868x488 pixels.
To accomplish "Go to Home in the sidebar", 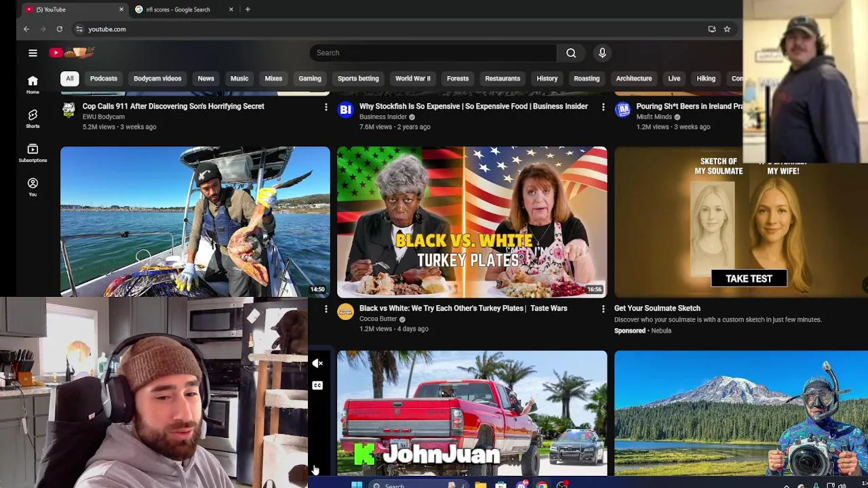I will [x=33, y=85].
